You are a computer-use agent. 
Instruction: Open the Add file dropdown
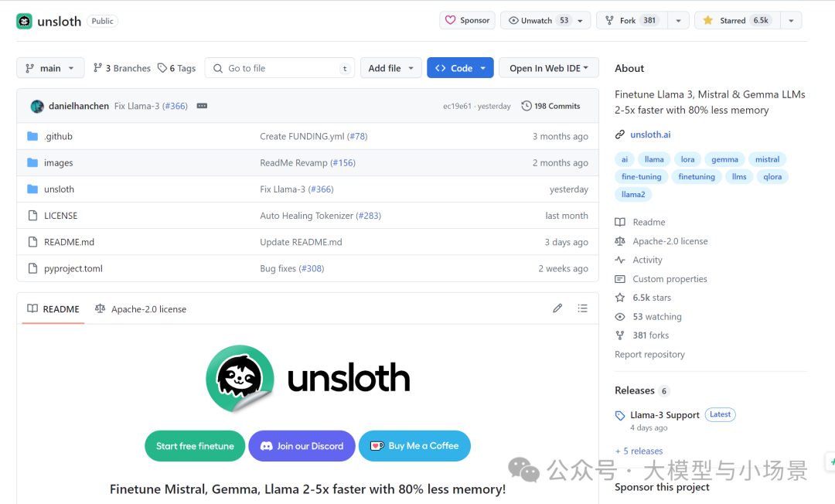[391, 68]
